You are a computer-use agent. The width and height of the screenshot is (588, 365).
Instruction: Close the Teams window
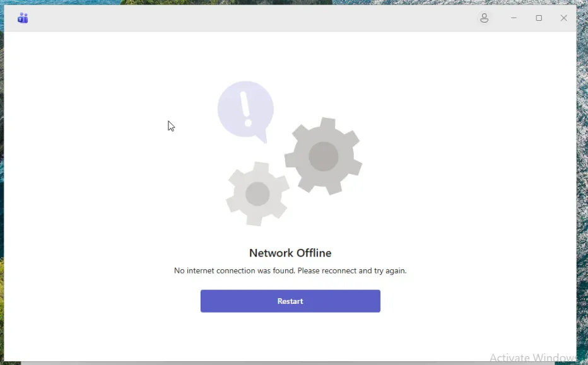563,18
